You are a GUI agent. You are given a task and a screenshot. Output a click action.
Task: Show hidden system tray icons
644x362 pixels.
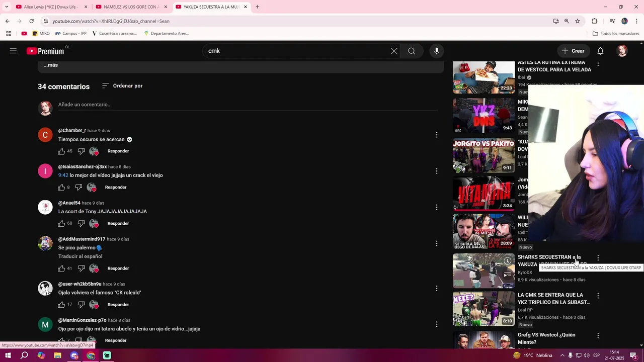point(562,355)
